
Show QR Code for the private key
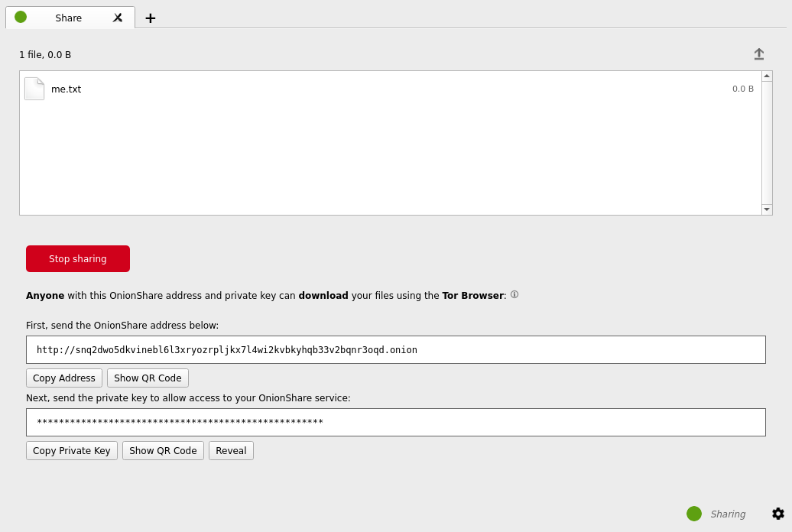click(163, 450)
